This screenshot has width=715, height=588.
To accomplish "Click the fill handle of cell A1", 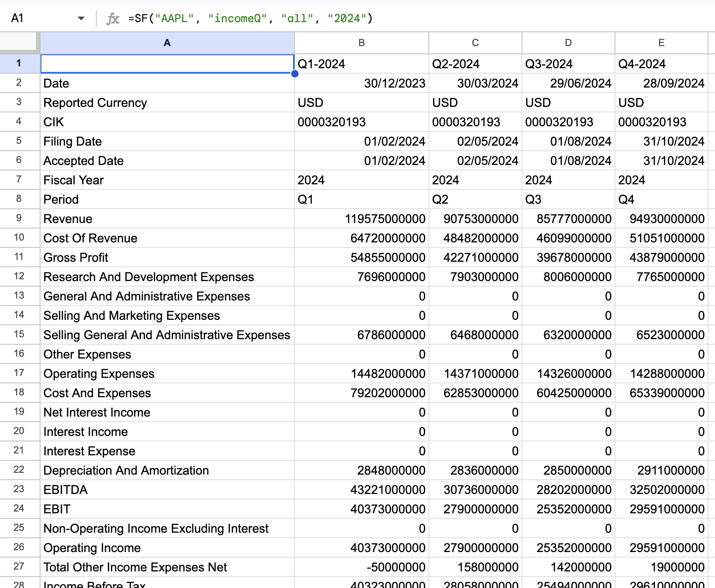I will [x=295, y=74].
